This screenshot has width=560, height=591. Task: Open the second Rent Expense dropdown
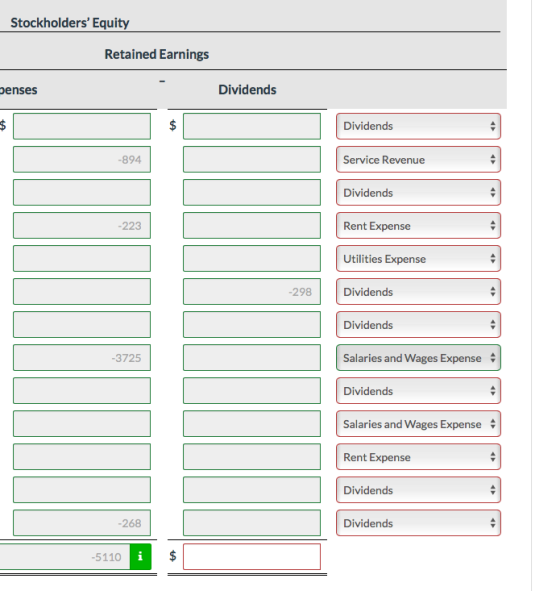click(418, 457)
